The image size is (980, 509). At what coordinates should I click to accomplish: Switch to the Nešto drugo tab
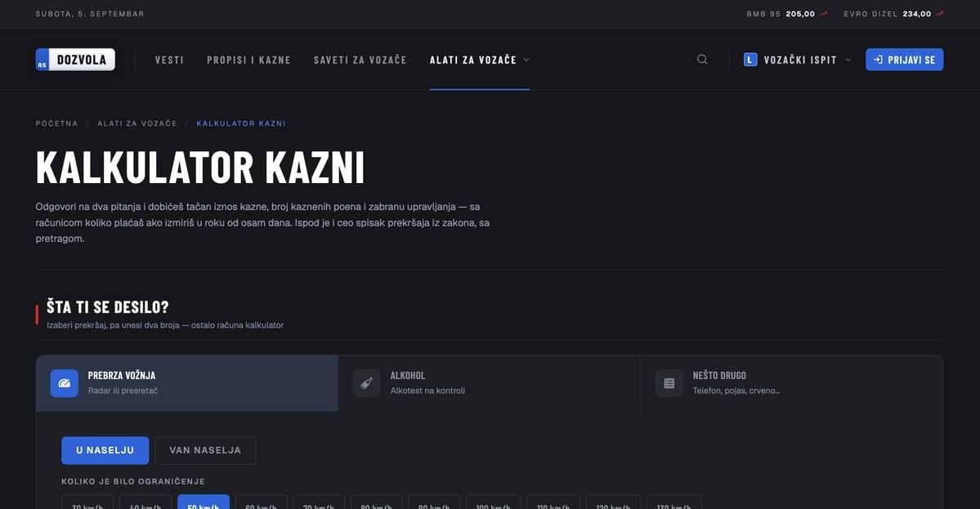pos(792,383)
